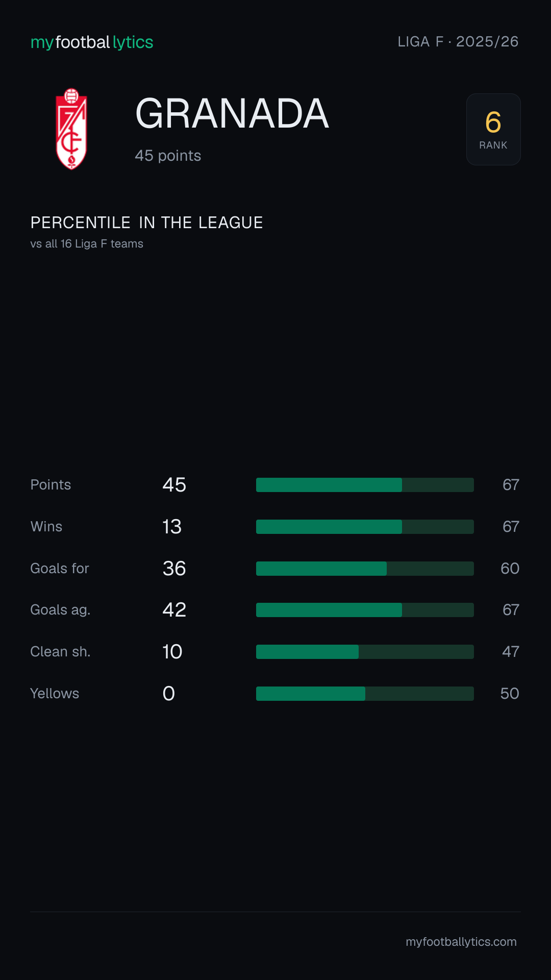Click the LIGA F 2025/26 label
The height and width of the screenshot is (980, 551).
[458, 42]
